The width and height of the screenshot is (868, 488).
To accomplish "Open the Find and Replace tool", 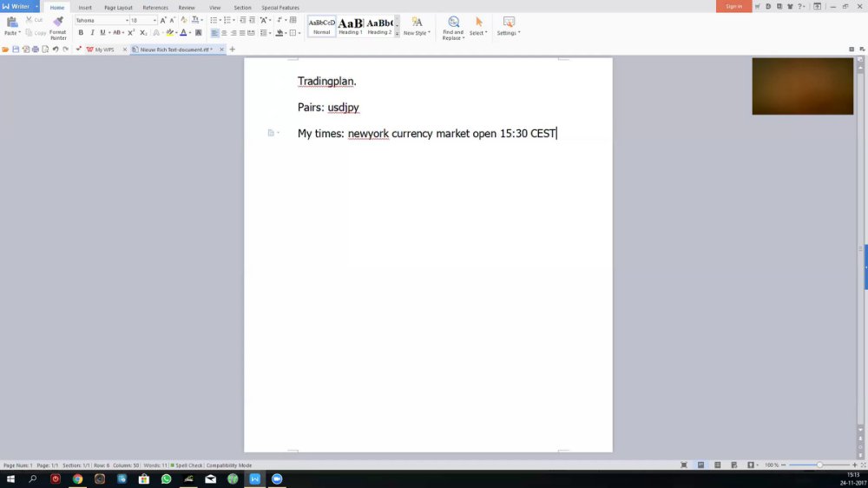I will (453, 28).
